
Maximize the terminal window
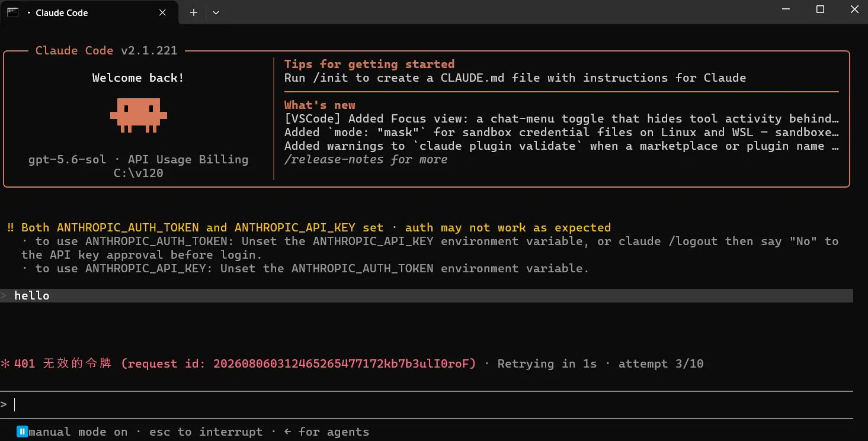tap(820, 9)
